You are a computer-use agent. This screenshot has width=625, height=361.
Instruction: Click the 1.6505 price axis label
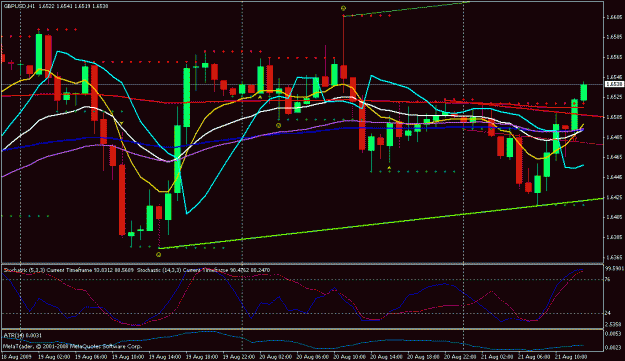pyautogui.click(x=614, y=117)
